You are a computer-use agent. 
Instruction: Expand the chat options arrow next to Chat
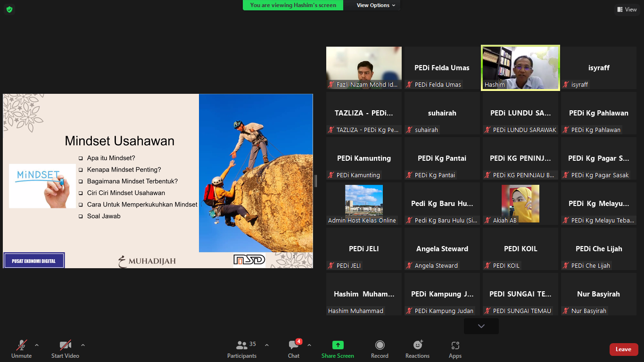(x=309, y=345)
